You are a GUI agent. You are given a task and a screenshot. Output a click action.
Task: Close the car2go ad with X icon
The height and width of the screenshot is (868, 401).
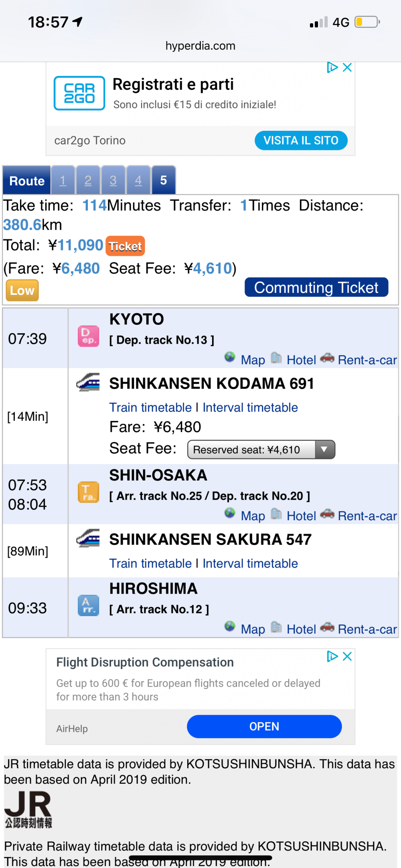click(347, 67)
